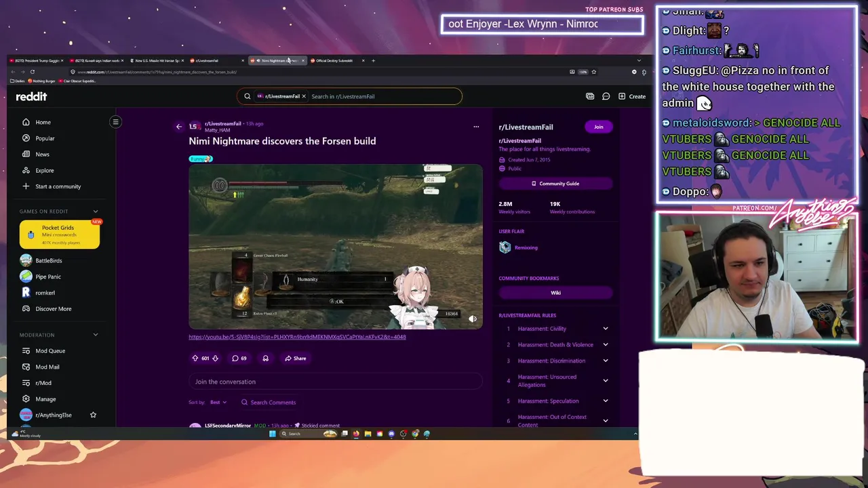Open the Pocket Grids game card

pyautogui.click(x=60, y=235)
